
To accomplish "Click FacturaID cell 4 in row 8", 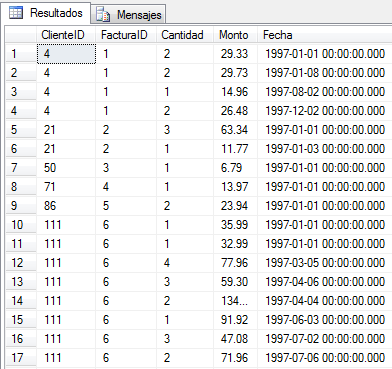I will [126, 187].
